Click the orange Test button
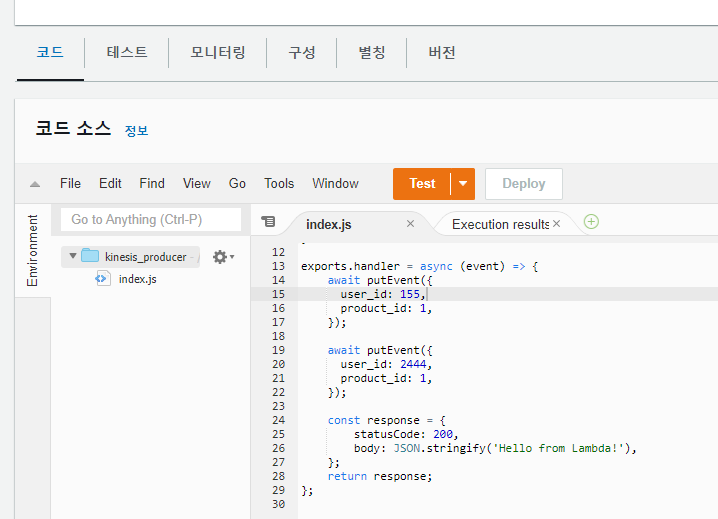718x519 pixels. [x=422, y=184]
